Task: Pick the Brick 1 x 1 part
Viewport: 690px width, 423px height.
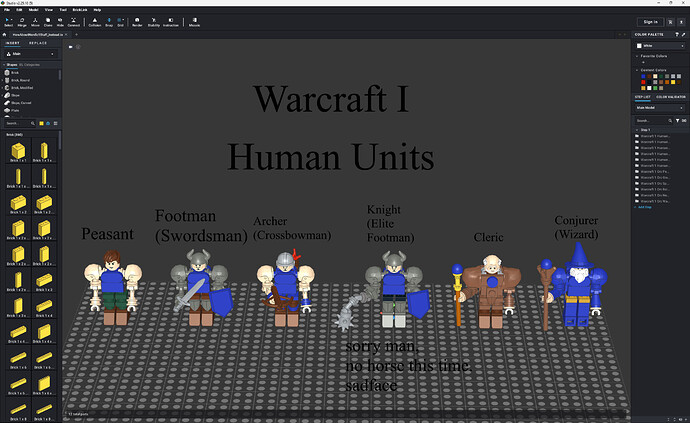Action: [x=18, y=151]
